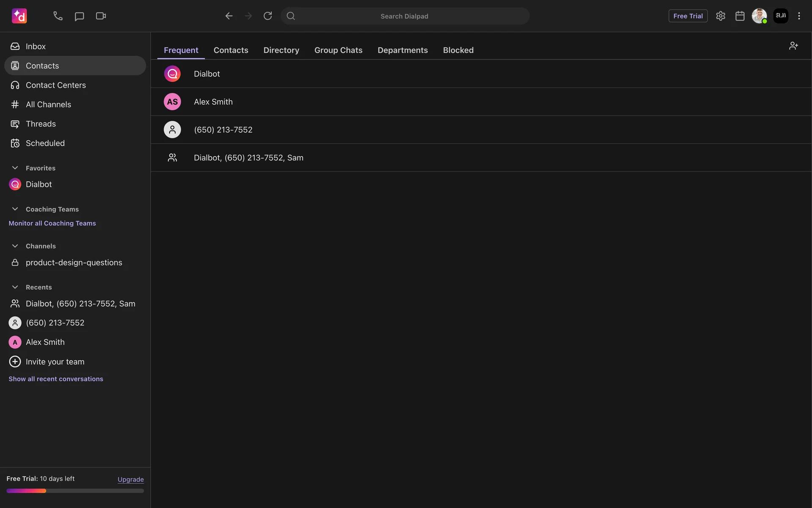Click the Upgrade link
Viewport: 812px width, 508px height.
[131, 479]
